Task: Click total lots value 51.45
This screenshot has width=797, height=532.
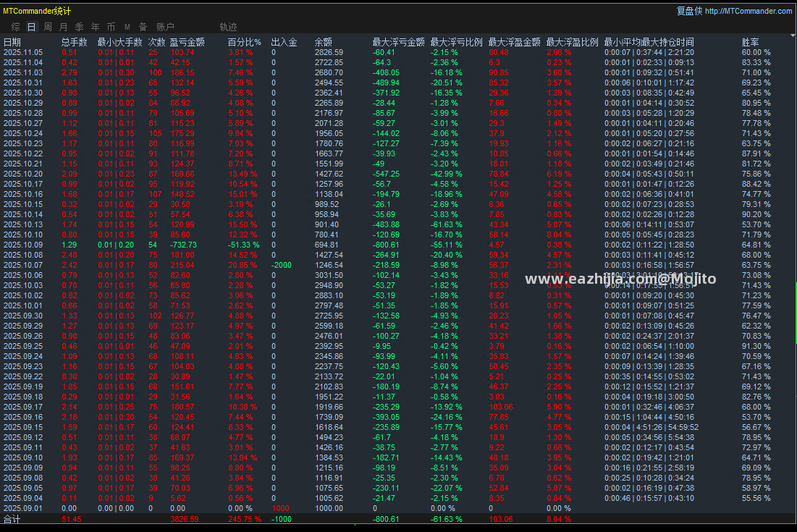Action: click(72, 519)
